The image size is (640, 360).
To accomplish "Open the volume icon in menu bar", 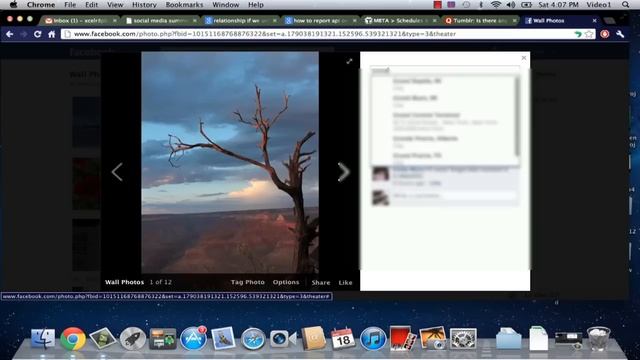I will click(x=511, y=5).
